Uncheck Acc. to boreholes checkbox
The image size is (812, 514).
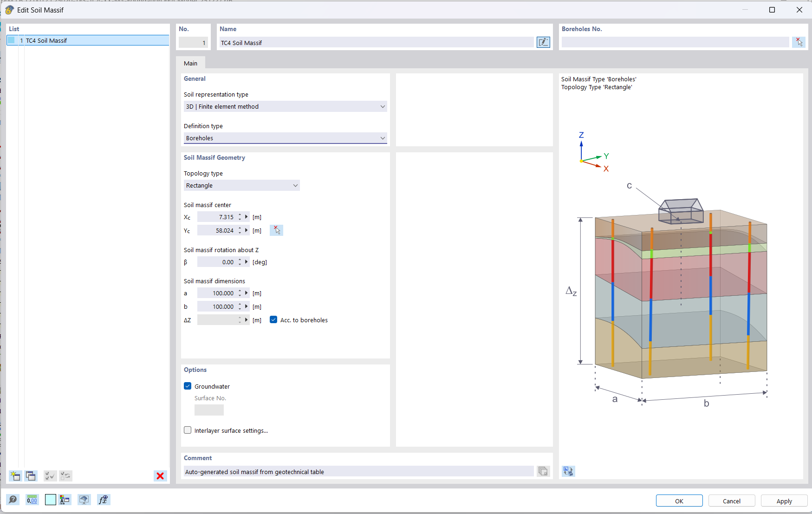[274, 320]
